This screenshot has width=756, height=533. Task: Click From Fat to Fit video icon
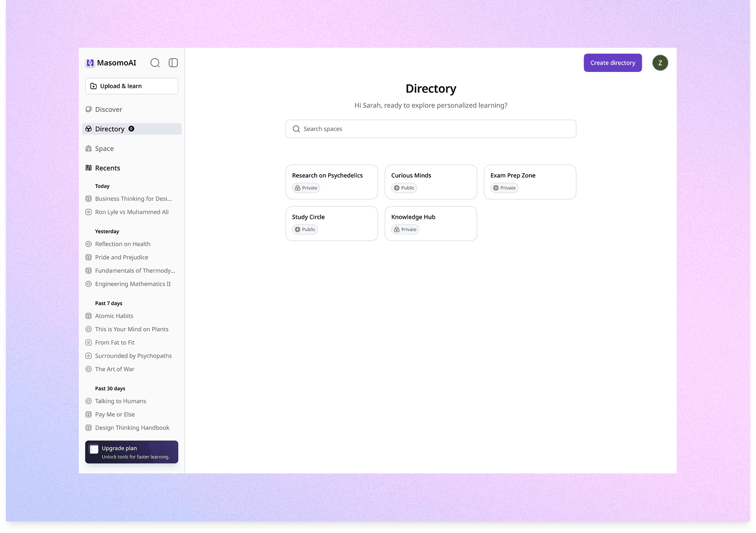(x=89, y=343)
